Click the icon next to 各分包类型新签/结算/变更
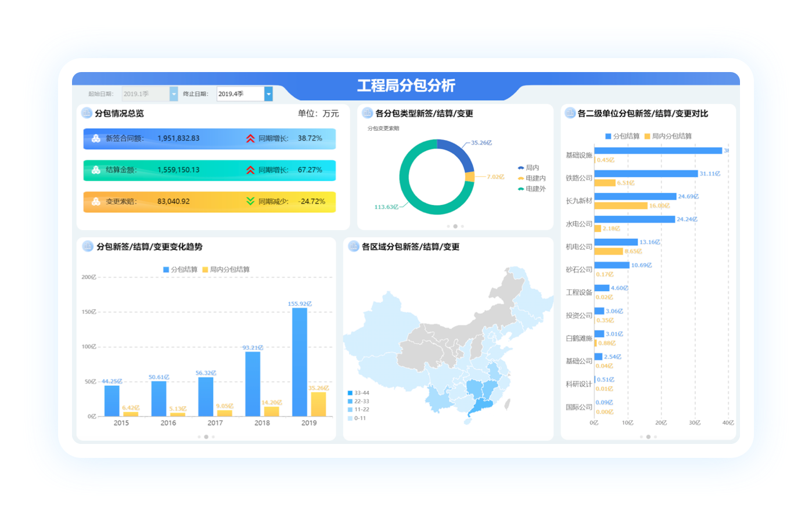Viewport: 812px width, 516px height. (367, 113)
